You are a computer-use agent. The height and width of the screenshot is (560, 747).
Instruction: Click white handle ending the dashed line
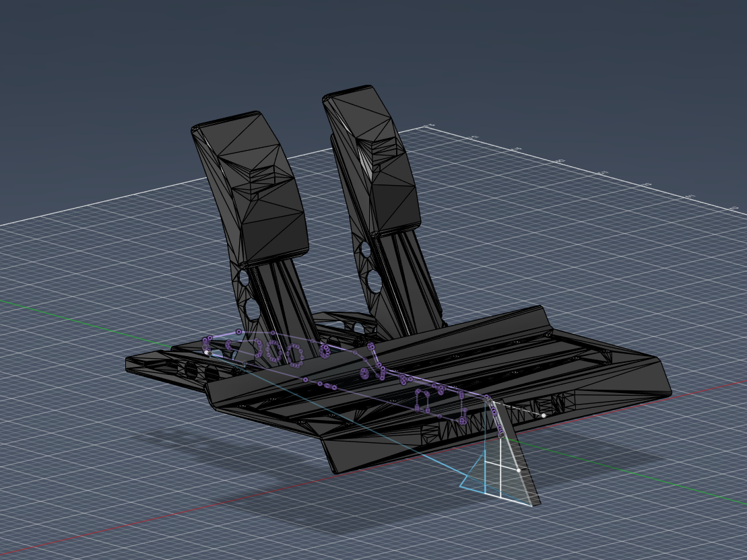[544, 416]
